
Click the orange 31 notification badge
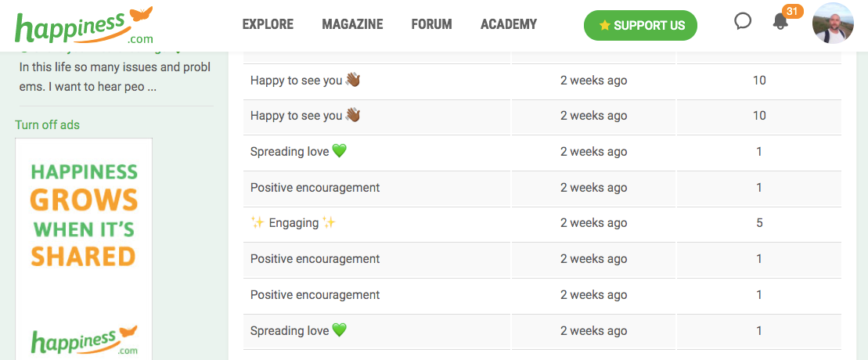coord(792,11)
